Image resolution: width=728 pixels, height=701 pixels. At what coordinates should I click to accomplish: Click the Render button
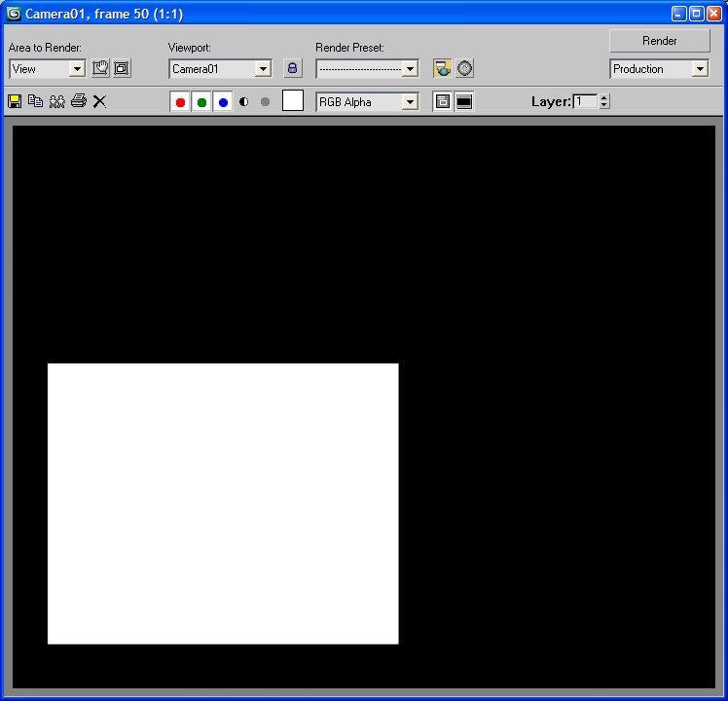pyautogui.click(x=659, y=41)
